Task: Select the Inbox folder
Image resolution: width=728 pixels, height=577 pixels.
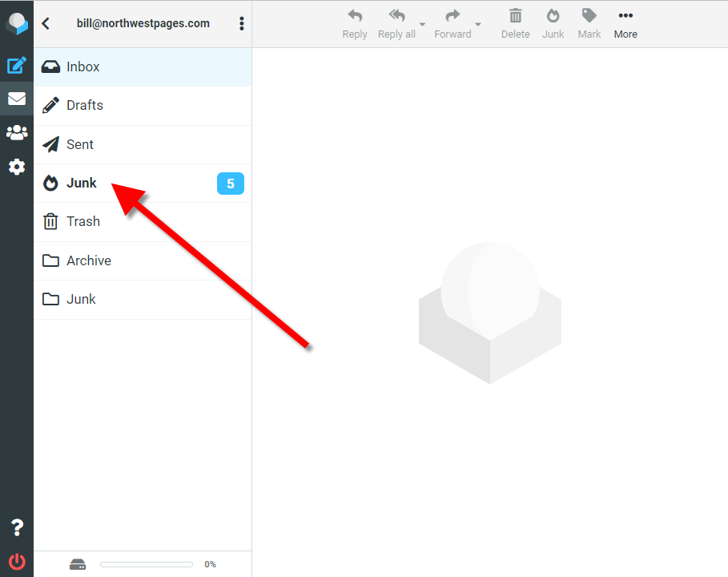Action: coord(143,67)
